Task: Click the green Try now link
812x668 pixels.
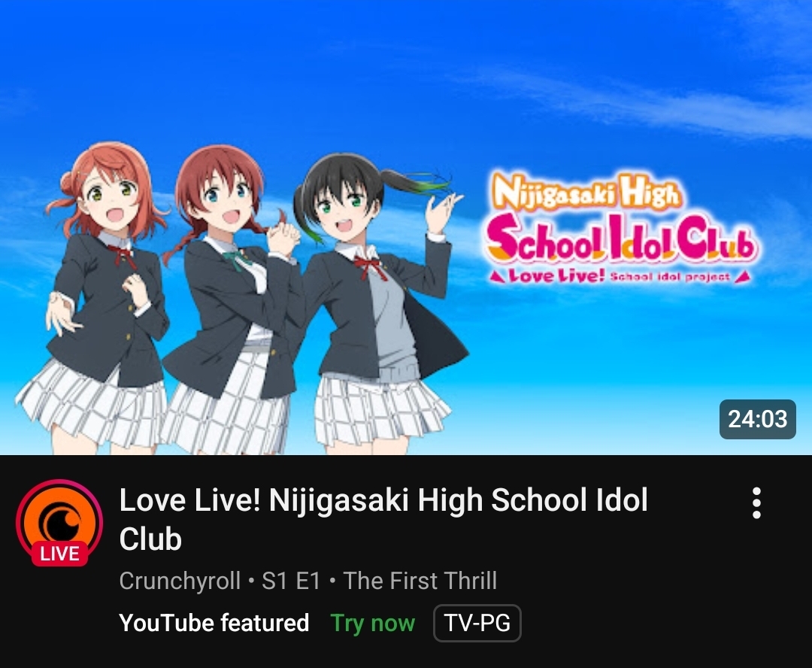Action: point(373,623)
